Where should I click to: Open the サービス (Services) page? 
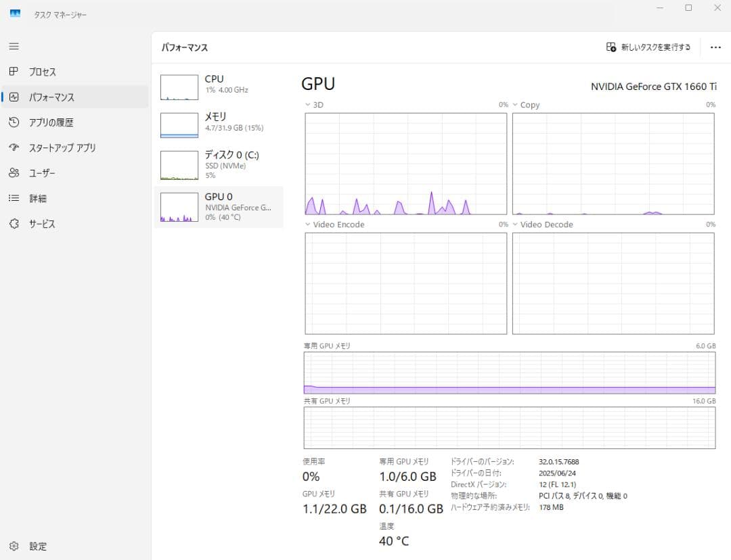49,224
